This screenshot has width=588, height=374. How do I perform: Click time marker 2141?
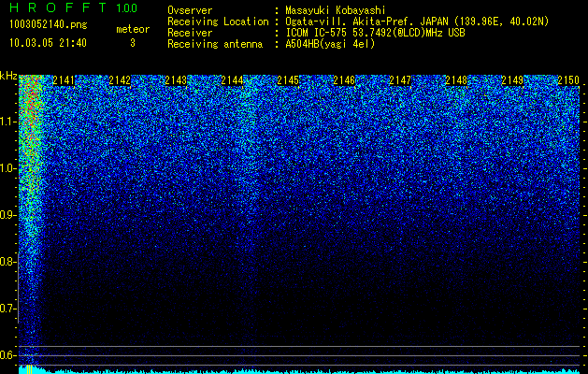pyautogui.click(x=64, y=80)
